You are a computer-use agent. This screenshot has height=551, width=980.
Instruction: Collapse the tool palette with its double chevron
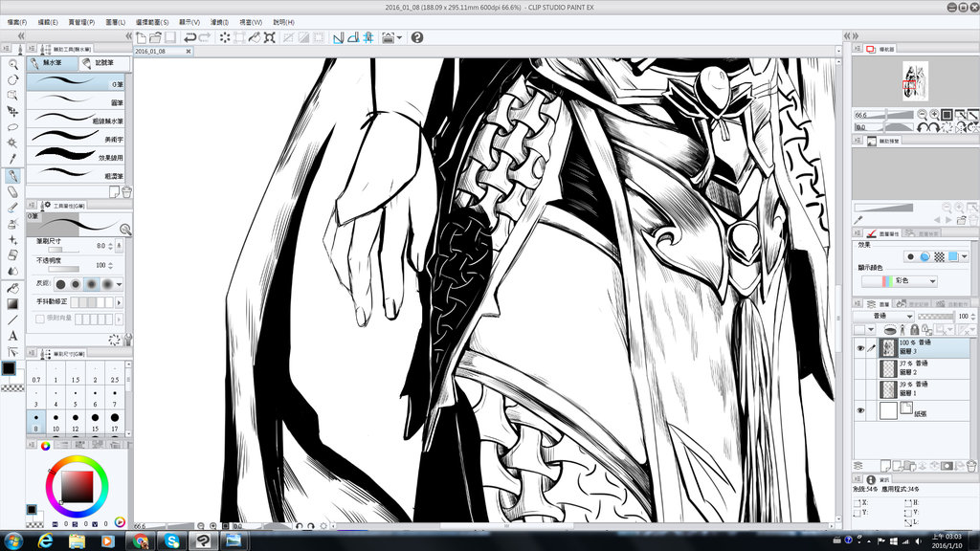coord(21,36)
